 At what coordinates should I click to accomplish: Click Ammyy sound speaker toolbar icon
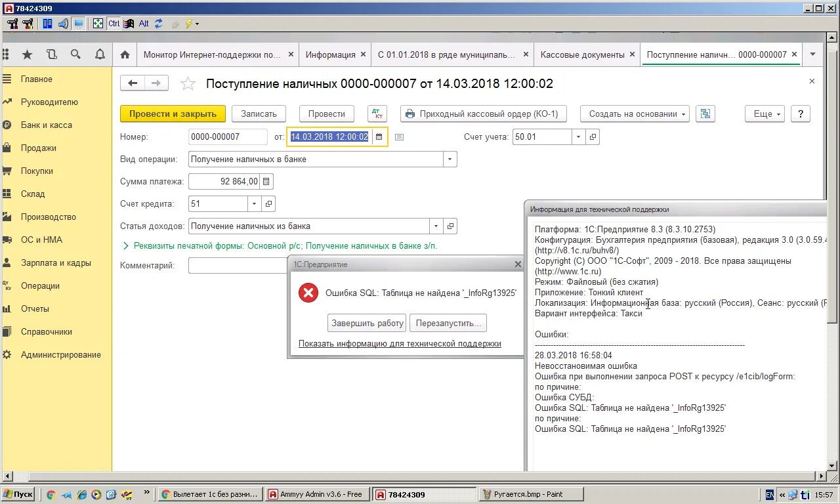pos(63,24)
